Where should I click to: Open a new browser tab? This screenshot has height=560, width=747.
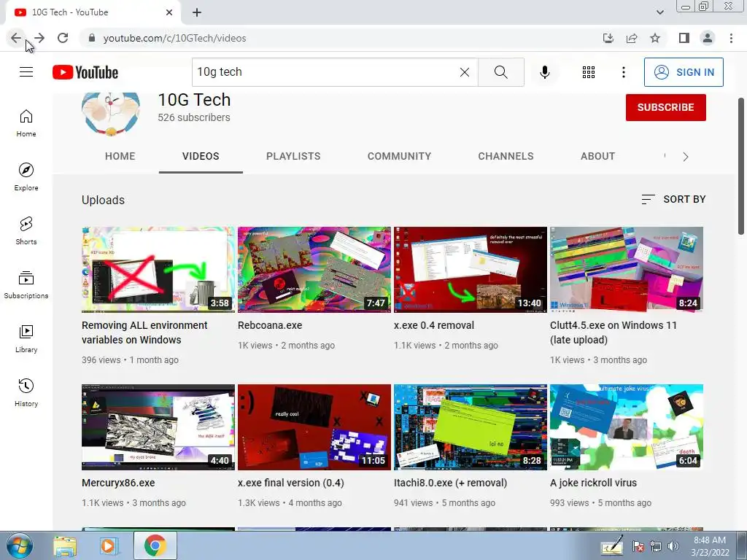(x=197, y=12)
